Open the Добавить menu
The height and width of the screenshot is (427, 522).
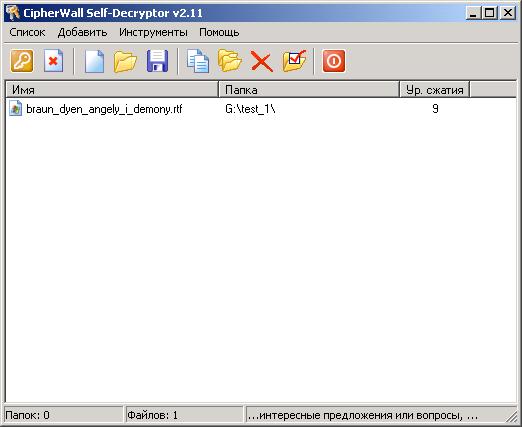[82, 32]
